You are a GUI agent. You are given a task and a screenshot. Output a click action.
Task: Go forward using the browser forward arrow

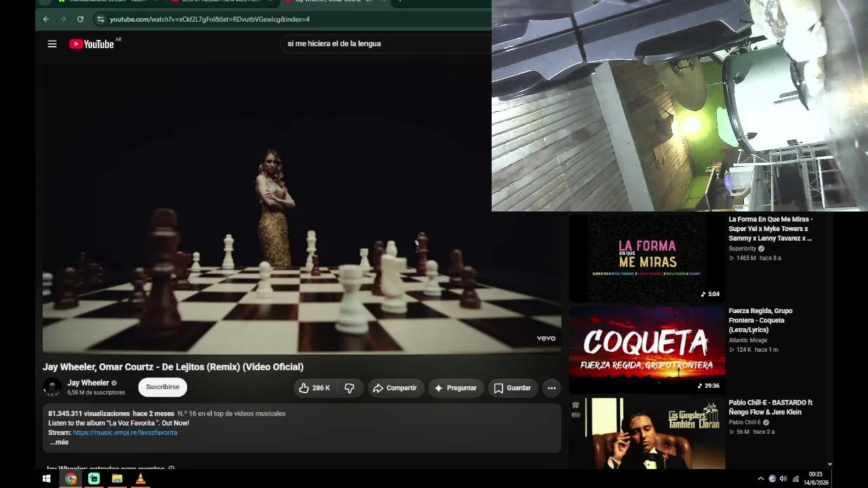[x=63, y=19]
